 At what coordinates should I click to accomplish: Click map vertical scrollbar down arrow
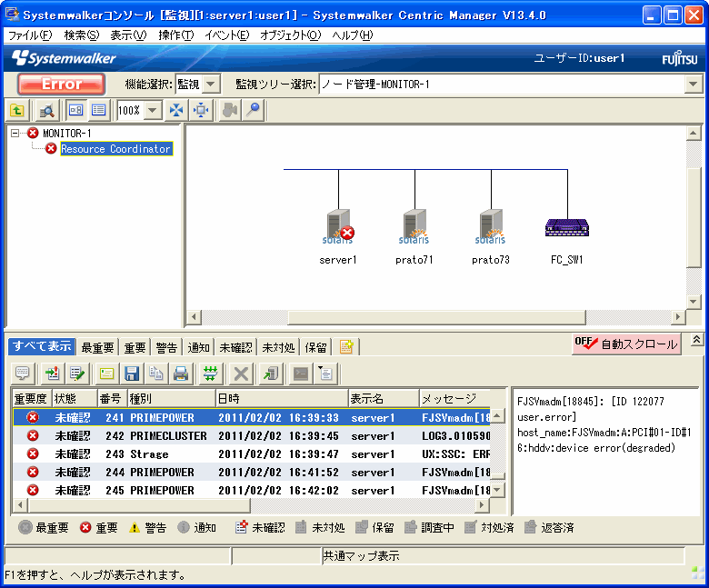(694, 302)
